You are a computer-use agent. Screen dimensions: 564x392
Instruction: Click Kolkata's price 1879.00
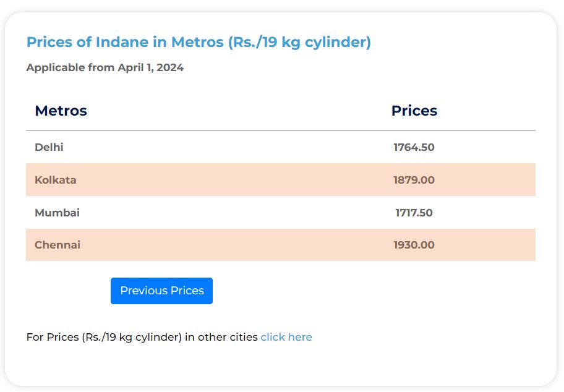point(414,180)
